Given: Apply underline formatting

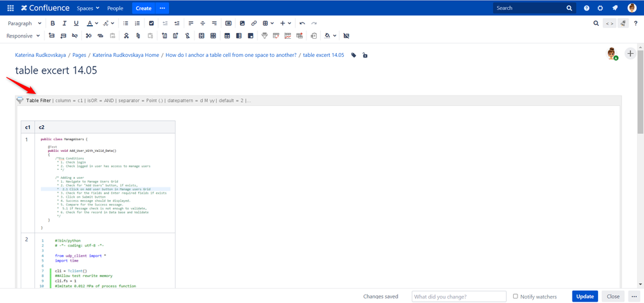Looking at the screenshot, I should pyautogui.click(x=76, y=23).
